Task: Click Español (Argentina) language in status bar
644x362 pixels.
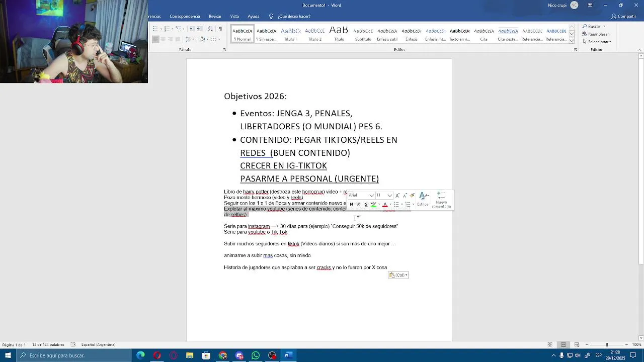Action: 99,345
